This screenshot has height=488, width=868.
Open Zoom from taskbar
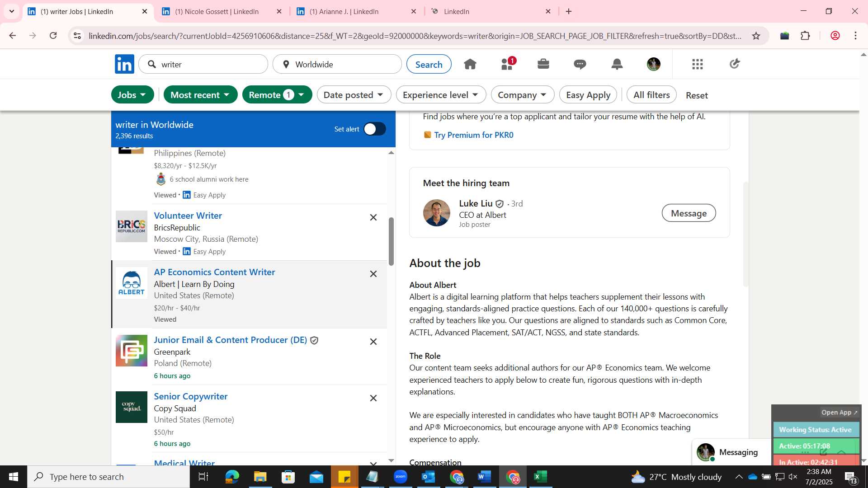(401, 477)
